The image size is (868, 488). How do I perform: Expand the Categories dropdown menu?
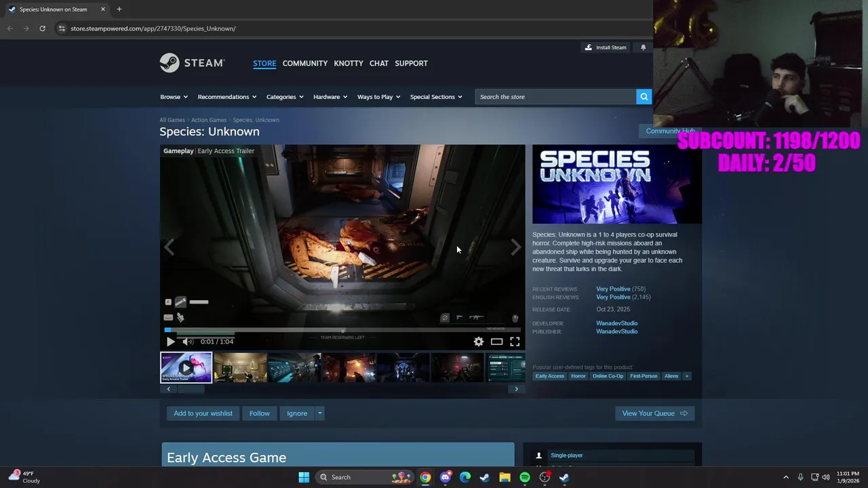coord(285,97)
